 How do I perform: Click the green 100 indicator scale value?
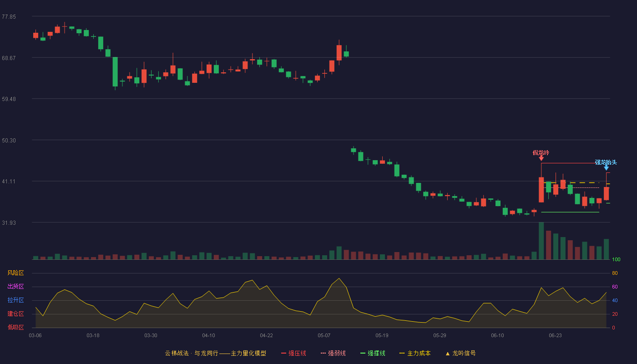616,260
